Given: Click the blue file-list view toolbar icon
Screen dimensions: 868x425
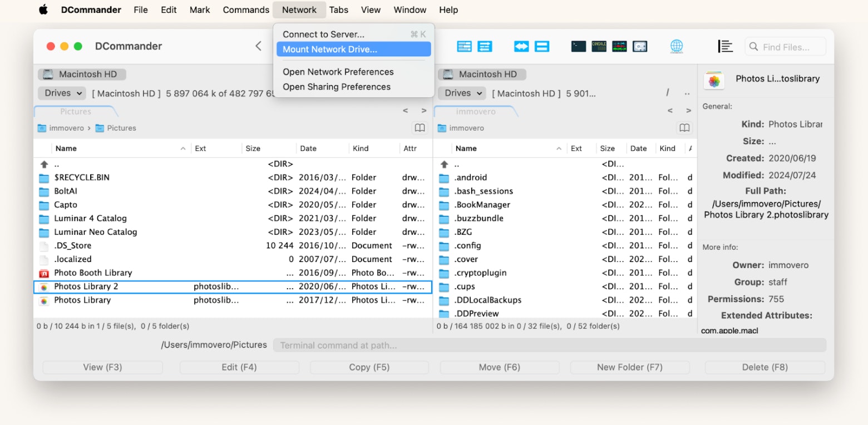Looking at the screenshot, I should 464,47.
